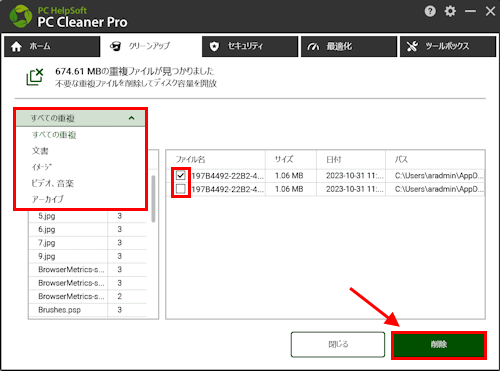The image size is (500, 371).
Task: Click the file list vertical scrollbar
Action: pos(153,199)
